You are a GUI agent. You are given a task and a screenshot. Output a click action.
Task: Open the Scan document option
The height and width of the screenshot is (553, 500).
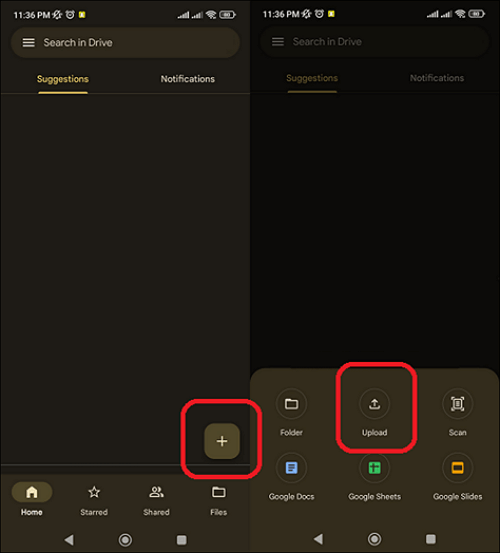click(x=457, y=412)
